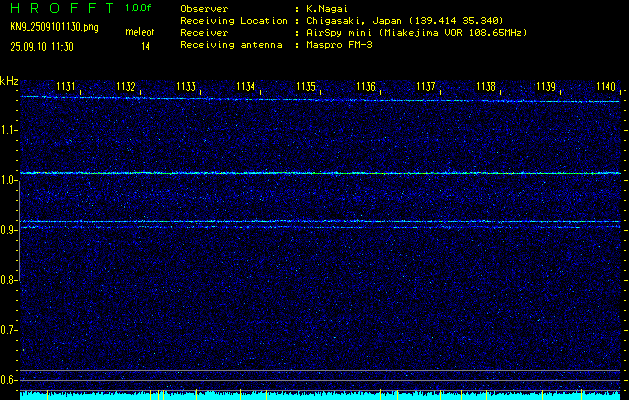Screen dimensions: 629x400
Task: Click the 1135 time marker
Action: [306, 86]
